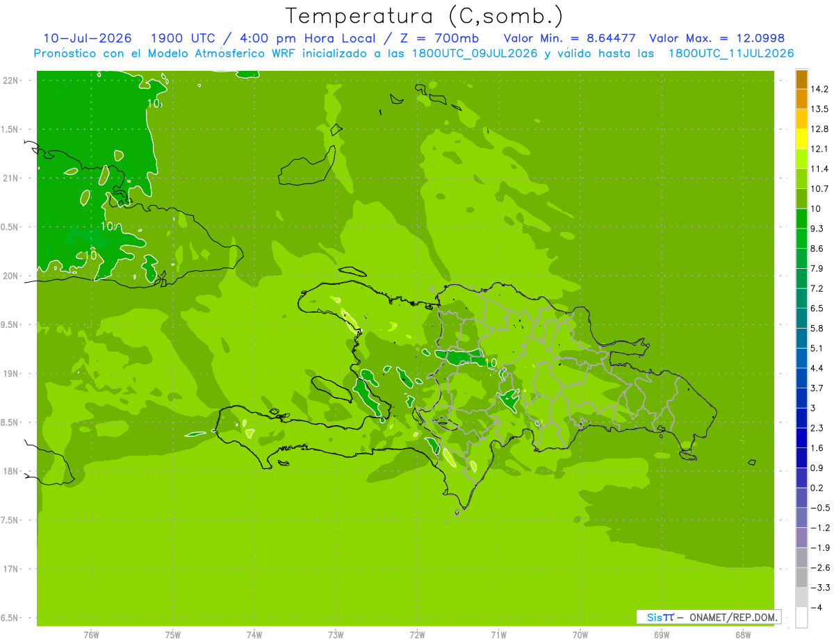
Task: Pick the amber swatch between 12.8 and 13.5
Action: click(801, 119)
